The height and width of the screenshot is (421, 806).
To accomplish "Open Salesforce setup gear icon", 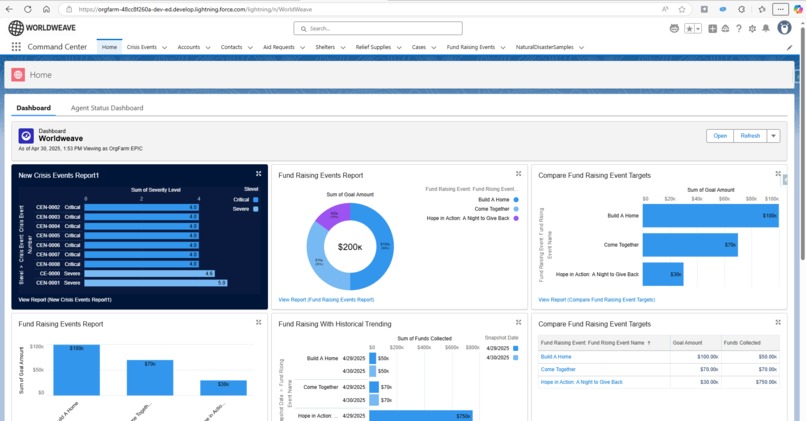I will point(753,29).
